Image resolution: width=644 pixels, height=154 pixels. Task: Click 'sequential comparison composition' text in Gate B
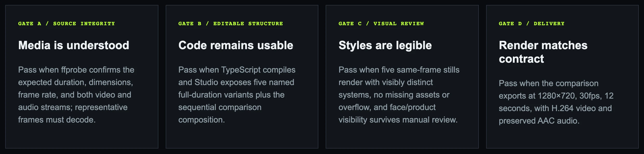(220, 113)
